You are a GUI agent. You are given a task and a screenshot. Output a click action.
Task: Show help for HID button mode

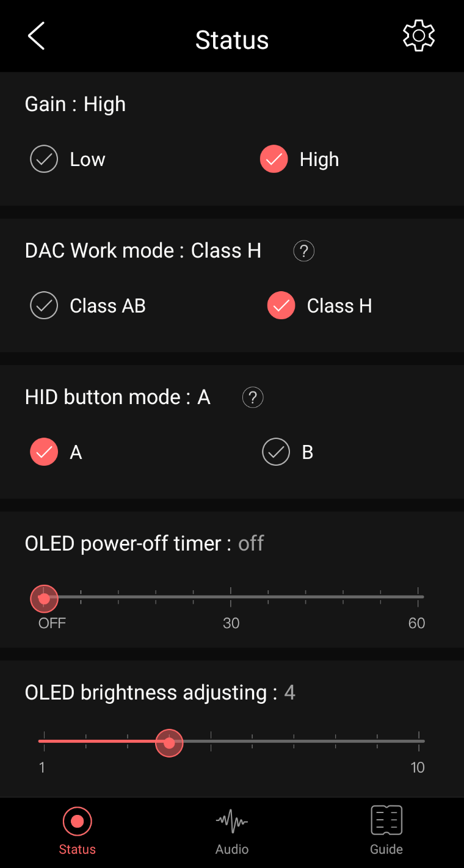pyautogui.click(x=253, y=397)
